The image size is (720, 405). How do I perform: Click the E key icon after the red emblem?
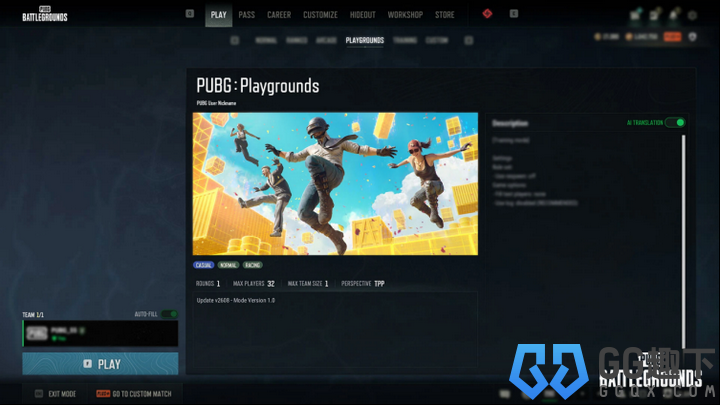pyautogui.click(x=514, y=14)
